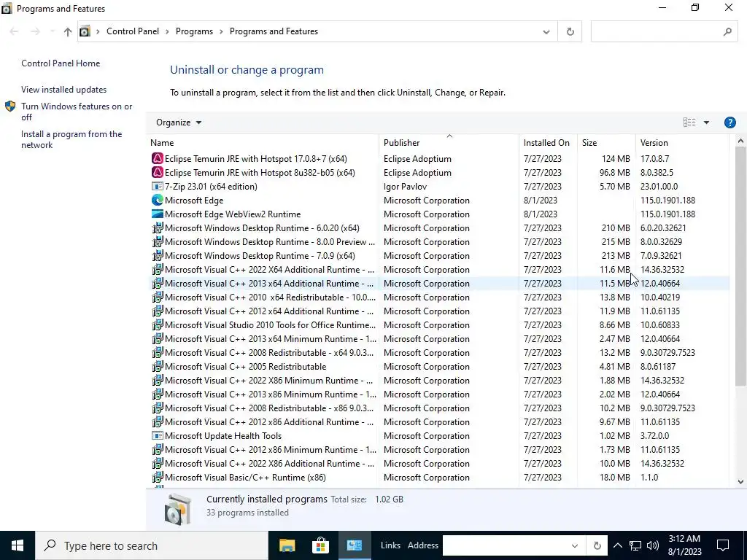Image resolution: width=747 pixels, height=560 pixels.
Task: Open the notification center icon
Action: coord(723,545)
